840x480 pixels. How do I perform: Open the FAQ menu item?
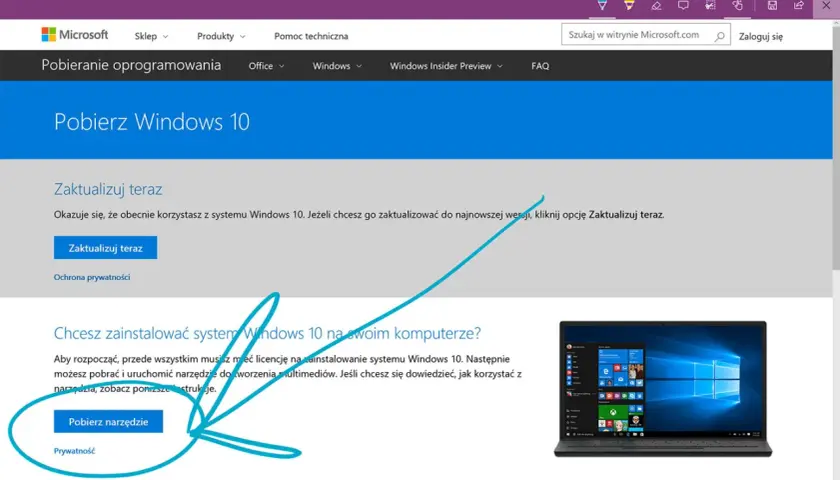[540, 66]
